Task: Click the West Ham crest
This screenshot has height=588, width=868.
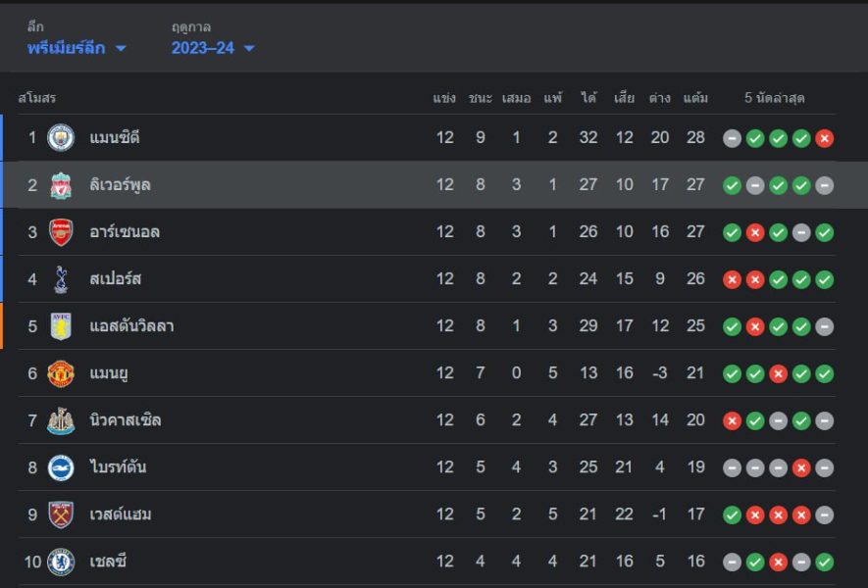Action: pyautogui.click(x=61, y=514)
